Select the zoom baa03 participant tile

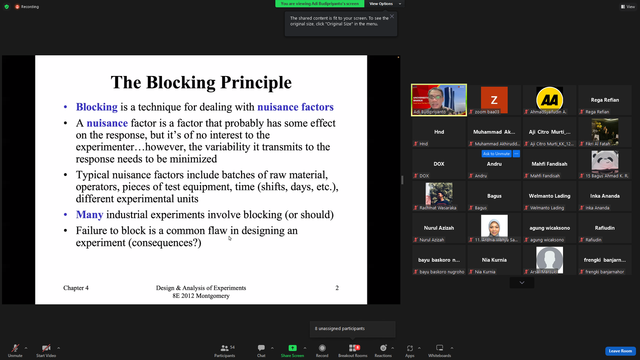pyautogui.click(x=494, y=100)
